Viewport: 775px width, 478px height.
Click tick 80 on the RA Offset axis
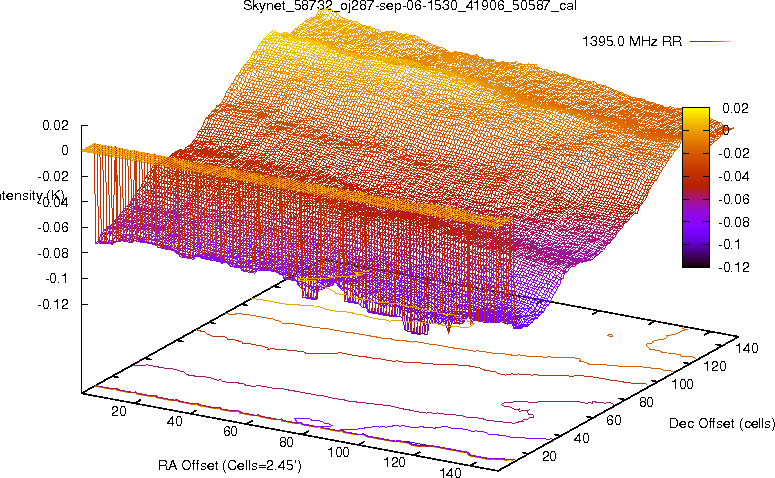point(286,442)
